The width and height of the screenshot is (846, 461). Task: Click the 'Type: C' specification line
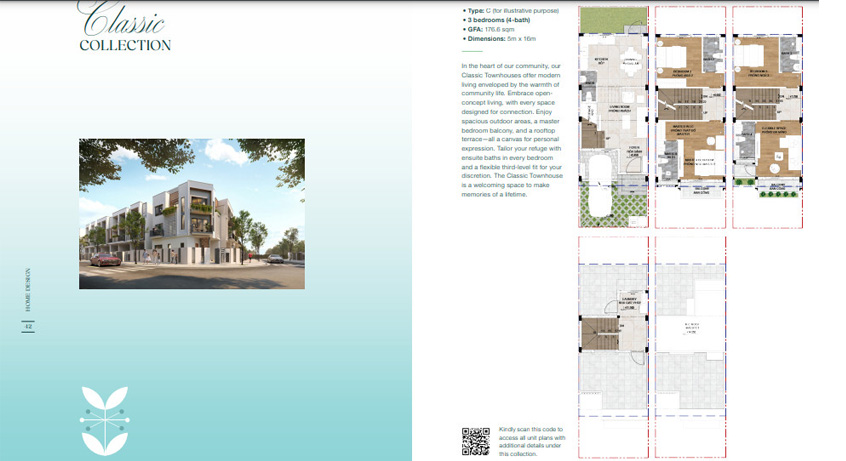click(511, 10)
